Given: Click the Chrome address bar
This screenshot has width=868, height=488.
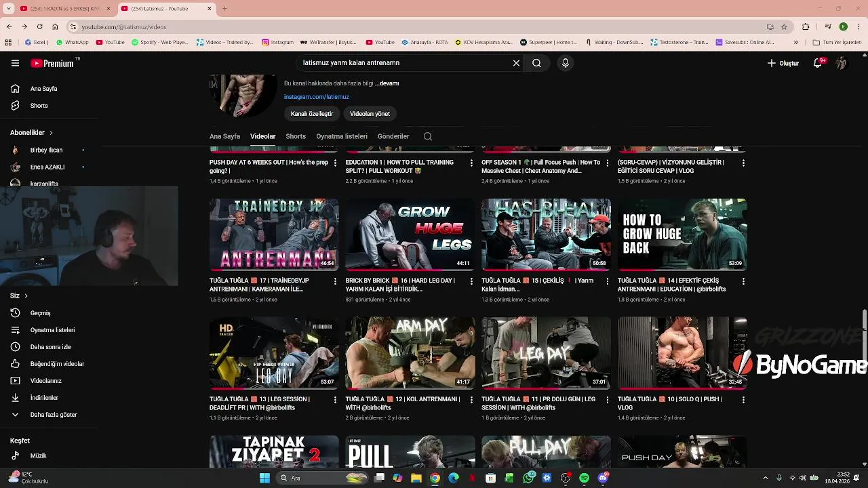Looking at the screenshot, I should [x=420, y=26].
